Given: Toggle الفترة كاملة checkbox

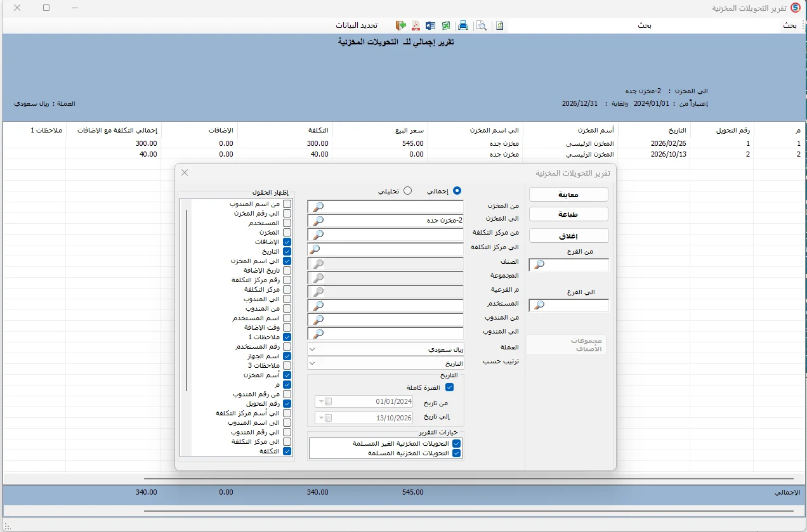Looking at the screenshot, I should [450, 387].
